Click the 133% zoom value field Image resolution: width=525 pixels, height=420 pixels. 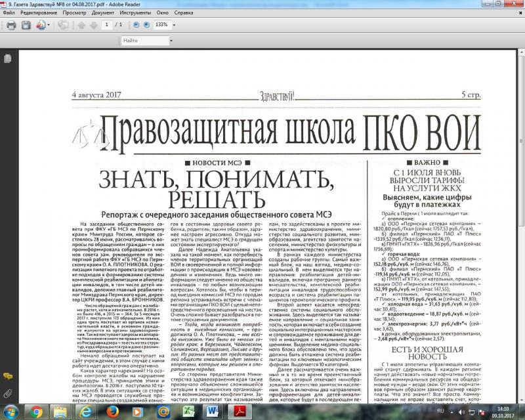[161, 25]
